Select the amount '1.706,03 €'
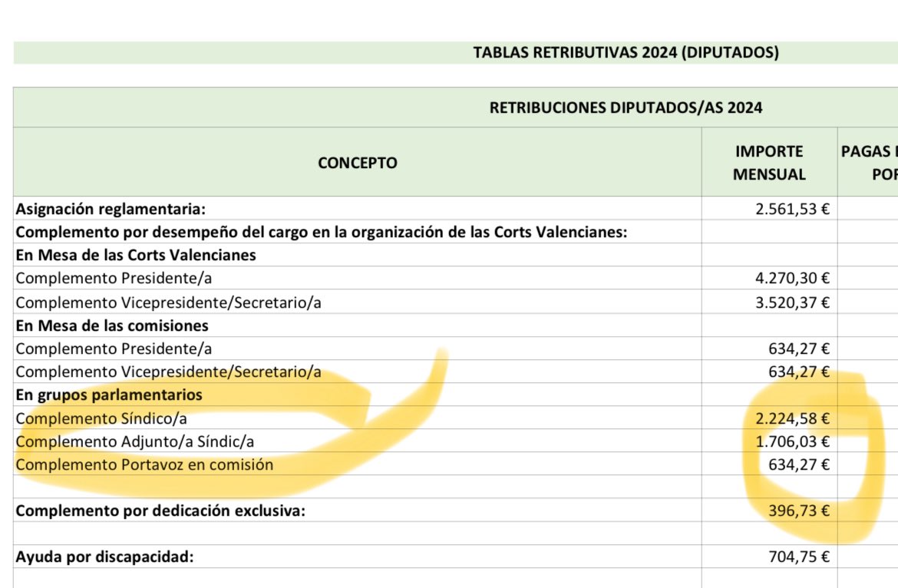898x588 pixels. click(x=792, y=441)
